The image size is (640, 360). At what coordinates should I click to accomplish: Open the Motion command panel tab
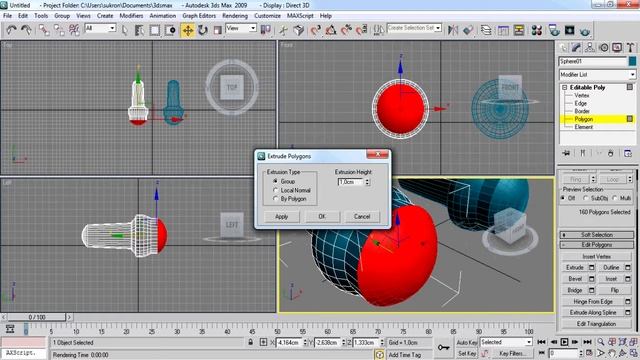tap(603, 47)
